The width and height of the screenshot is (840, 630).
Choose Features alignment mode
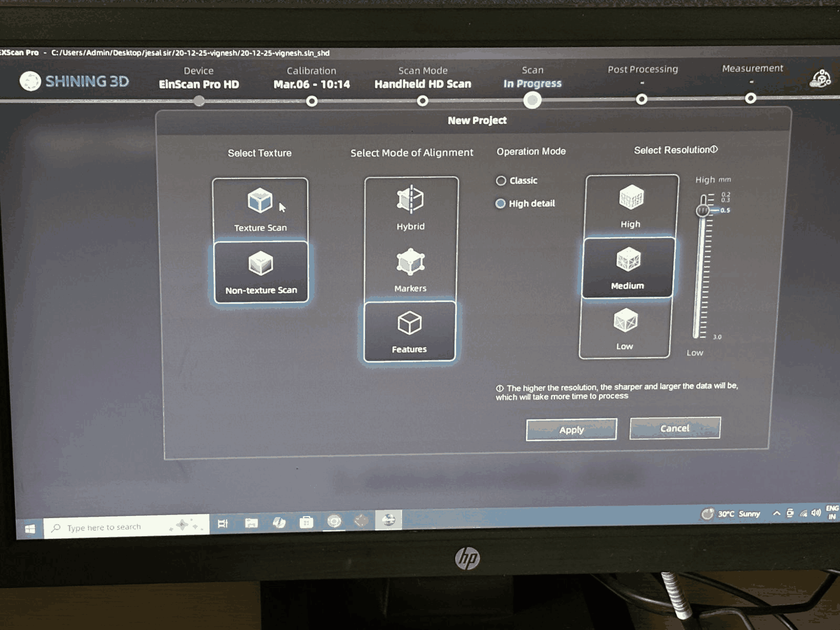(x=409, y=332)
